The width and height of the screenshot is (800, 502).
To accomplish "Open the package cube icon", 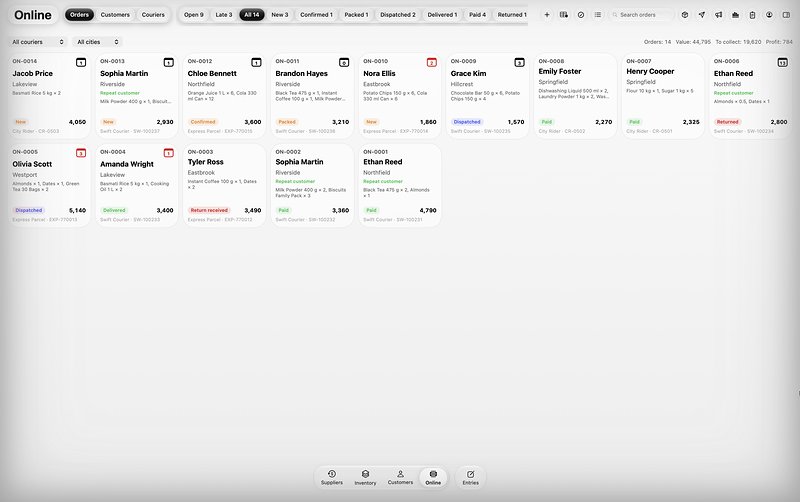I will click(x=685, y=15).
